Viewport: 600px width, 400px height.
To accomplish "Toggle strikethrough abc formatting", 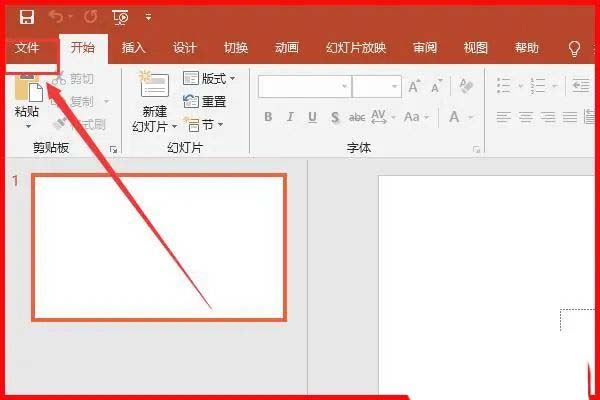I will [x=357, y=117].
